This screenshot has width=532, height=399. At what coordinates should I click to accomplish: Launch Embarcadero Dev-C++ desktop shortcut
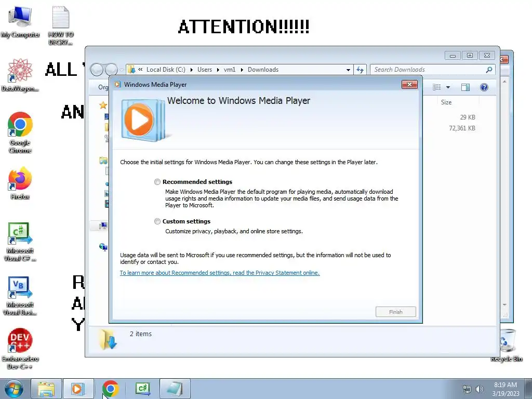coord(20,349)
